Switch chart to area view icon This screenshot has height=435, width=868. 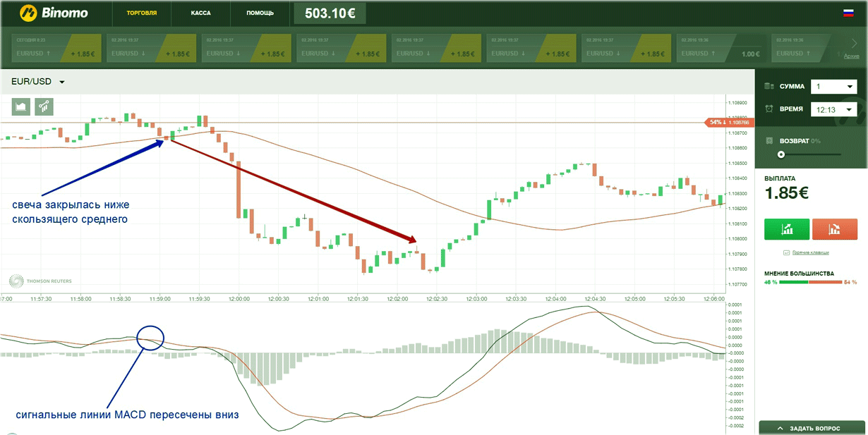click(x=20, y=106)
